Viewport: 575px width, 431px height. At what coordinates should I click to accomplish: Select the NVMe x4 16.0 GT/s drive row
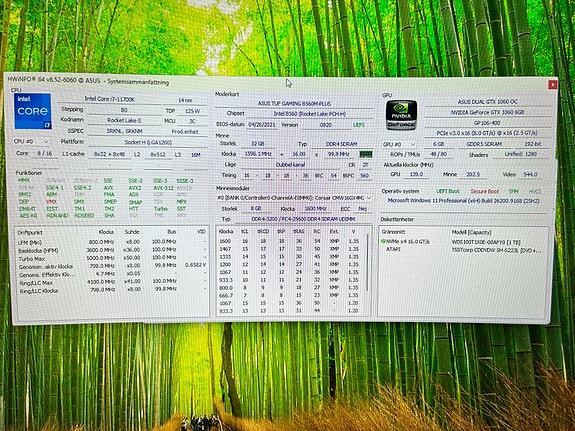tap(464, 242)
